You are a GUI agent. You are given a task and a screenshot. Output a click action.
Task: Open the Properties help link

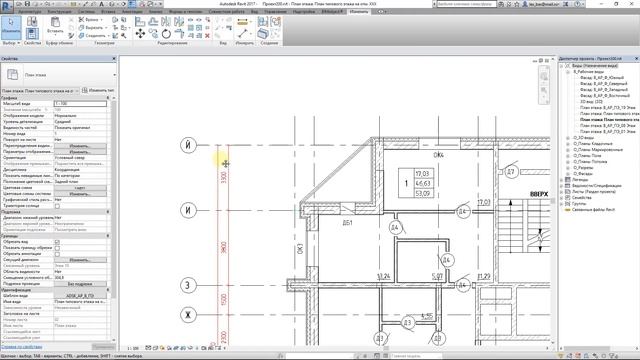tap(21, 347)
